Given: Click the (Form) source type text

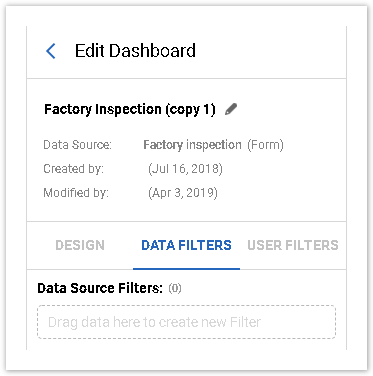Looking at the screenshot, I should click(265, 145).
